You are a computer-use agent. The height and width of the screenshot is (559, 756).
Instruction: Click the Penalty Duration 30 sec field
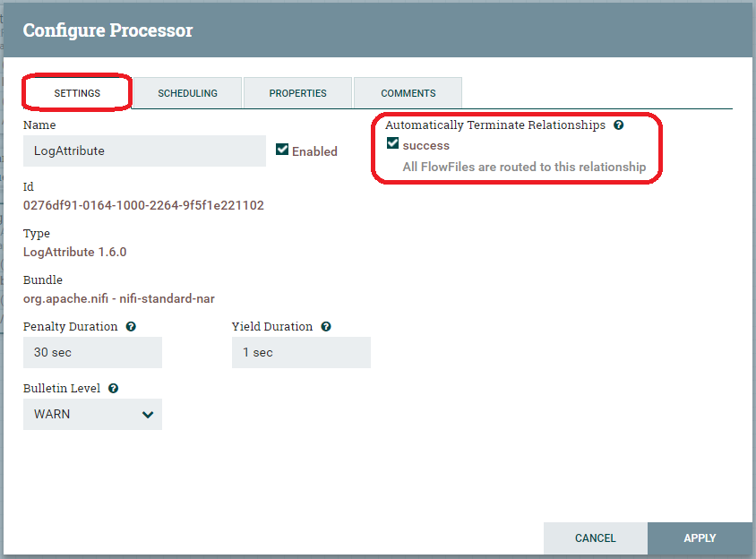(x=92, y=353)
